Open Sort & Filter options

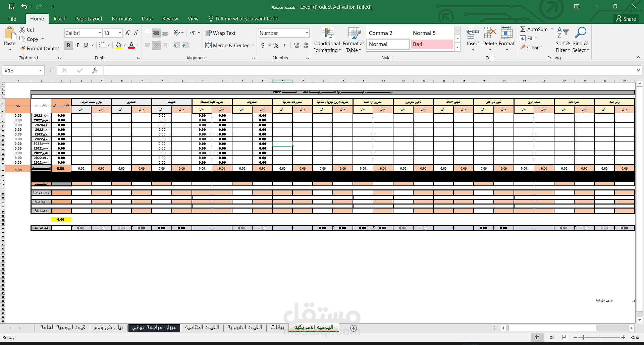(x=562, y=39)
